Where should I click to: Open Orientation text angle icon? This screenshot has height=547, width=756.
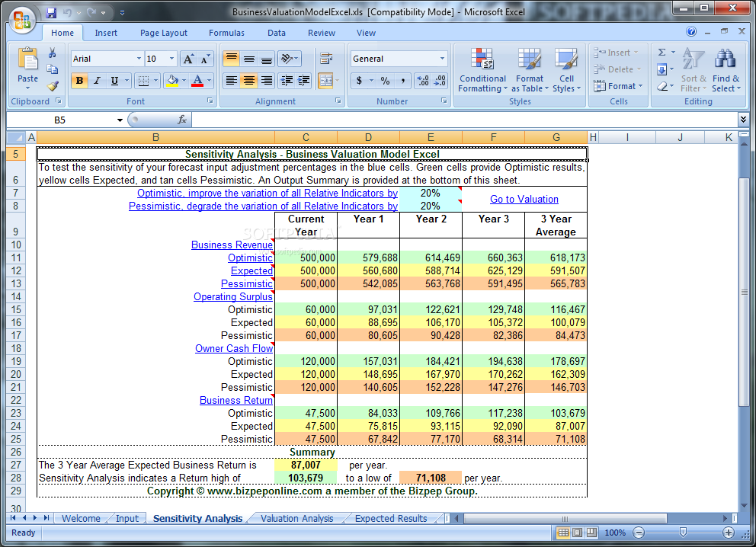(287, 59)
